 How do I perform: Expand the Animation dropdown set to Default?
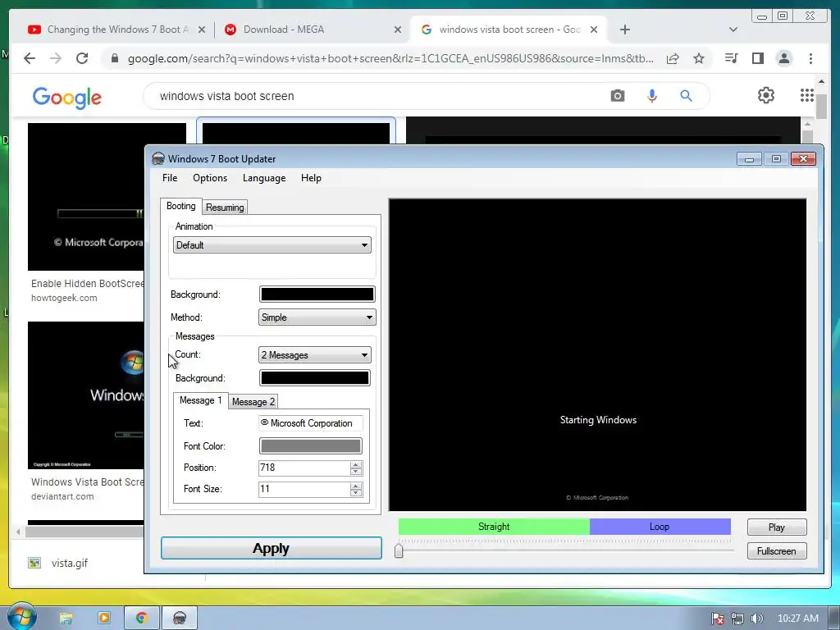(272, 245)
